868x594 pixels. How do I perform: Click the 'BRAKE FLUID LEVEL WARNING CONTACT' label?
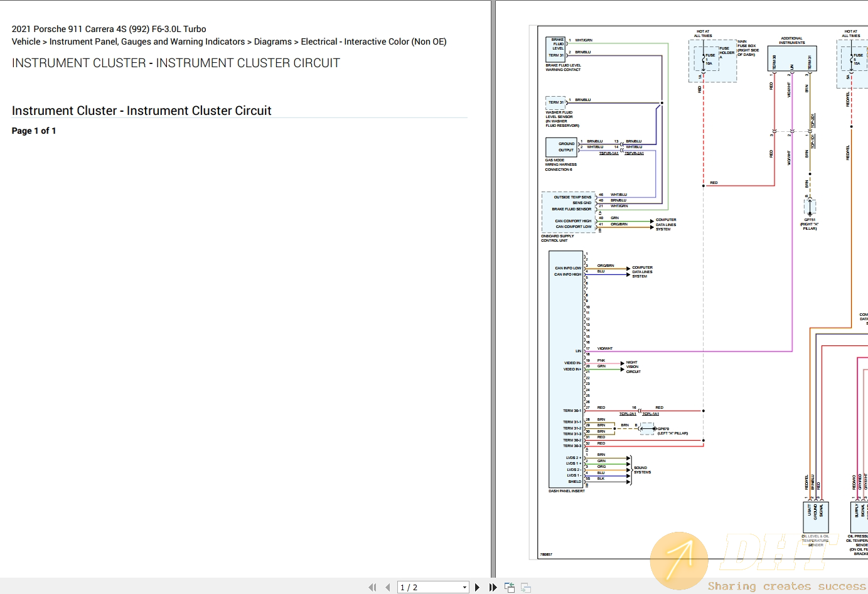tap(563, 67)
